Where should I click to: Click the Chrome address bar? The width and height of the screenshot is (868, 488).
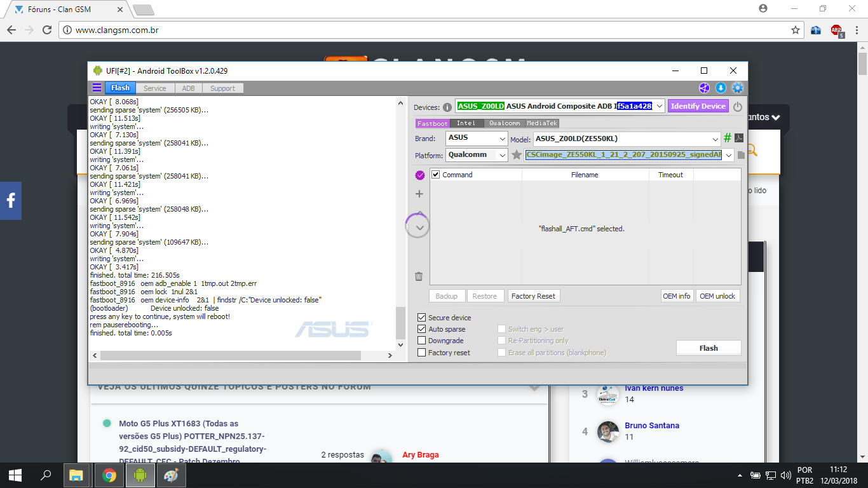point(426,30)
